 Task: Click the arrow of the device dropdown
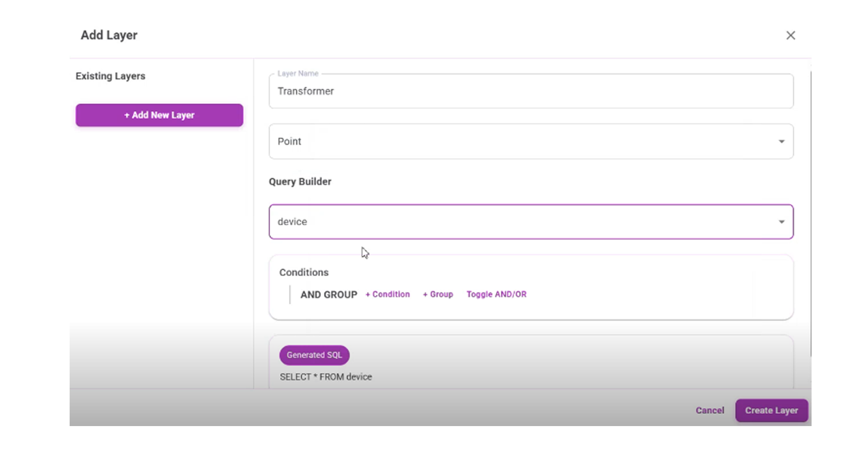781,222
